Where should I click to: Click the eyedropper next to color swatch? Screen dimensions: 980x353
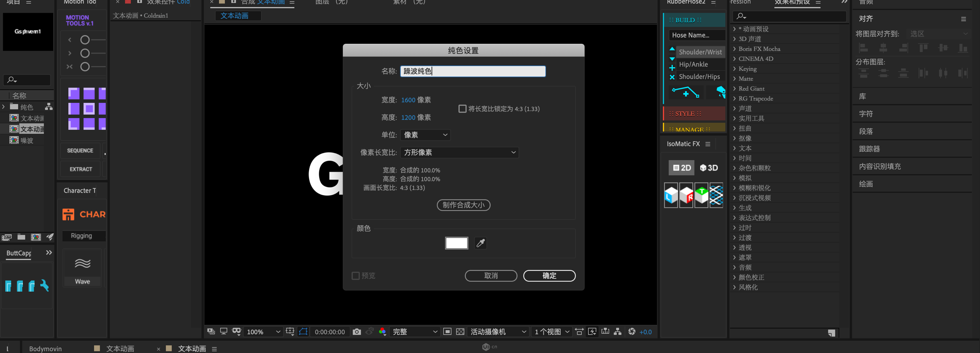click(480, 243)
